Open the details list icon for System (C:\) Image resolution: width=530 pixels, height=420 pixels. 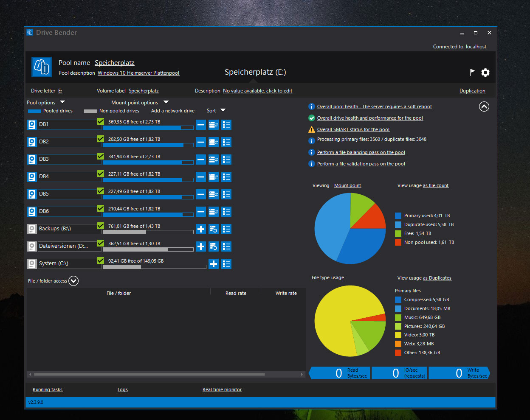(x=226, y=264)
